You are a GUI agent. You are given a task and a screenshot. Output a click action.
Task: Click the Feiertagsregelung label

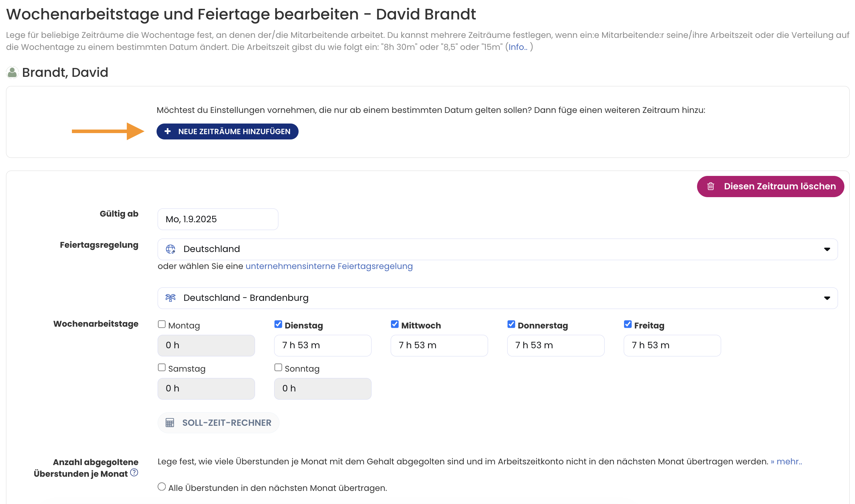(99, 245)
